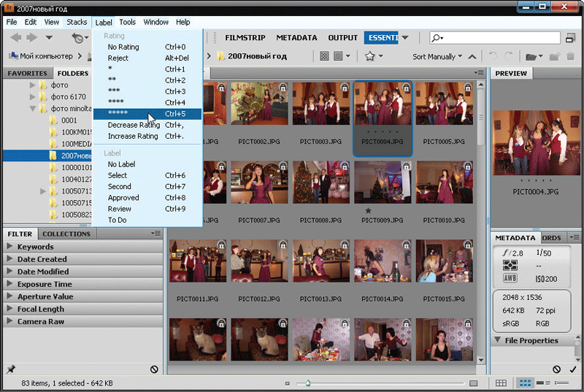Switch to FILMSTRIP workspace

[x=245, y=38]
